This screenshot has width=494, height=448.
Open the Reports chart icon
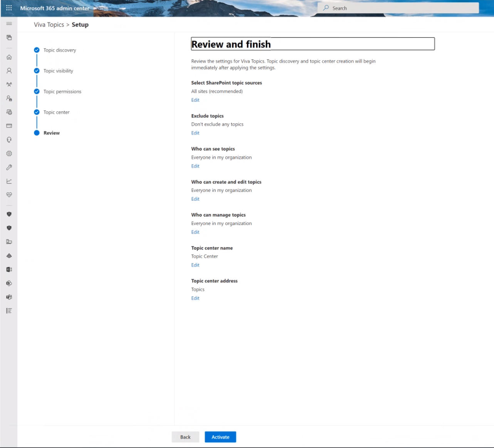(x=9, y=181)
